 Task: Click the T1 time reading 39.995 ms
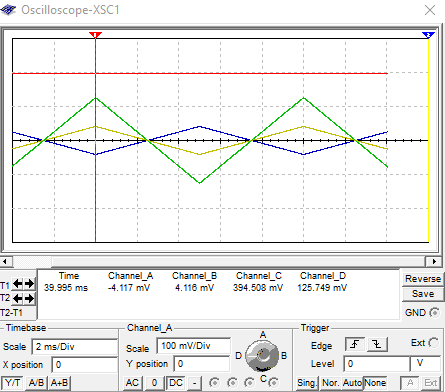pos(66,288)
